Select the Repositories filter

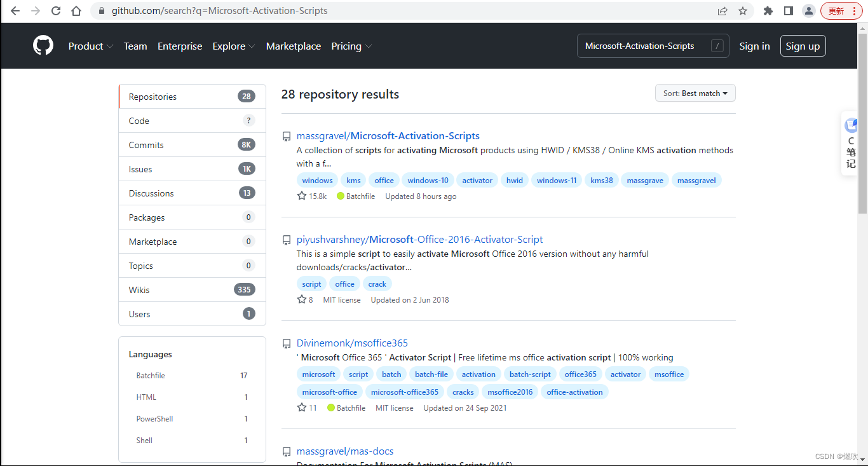[x=192, y=97]
